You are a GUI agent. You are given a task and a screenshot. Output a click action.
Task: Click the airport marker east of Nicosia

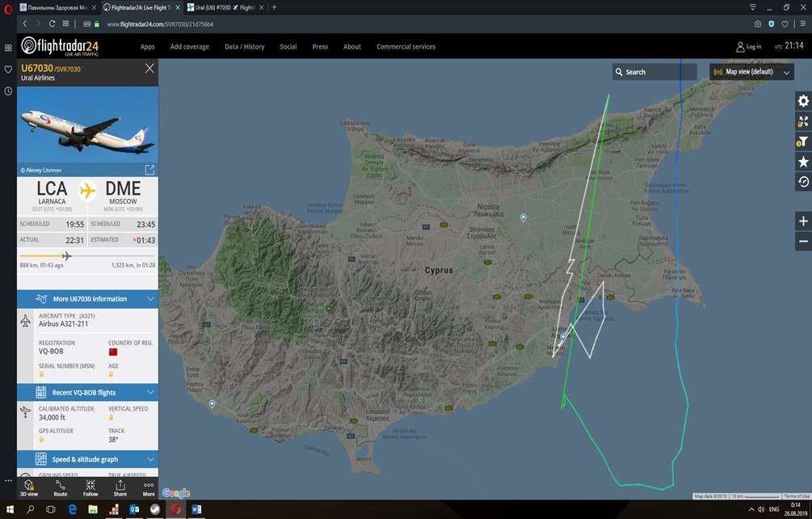(x=524, y=218)
